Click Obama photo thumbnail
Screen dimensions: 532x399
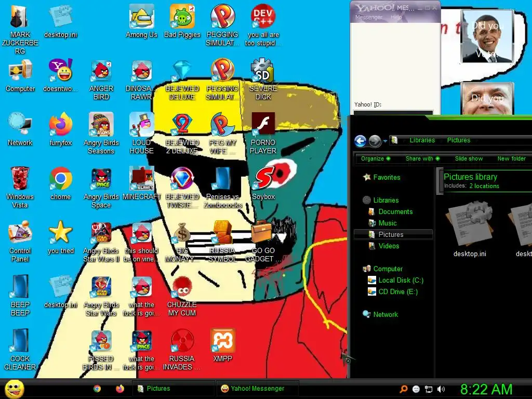click(487, 36)
